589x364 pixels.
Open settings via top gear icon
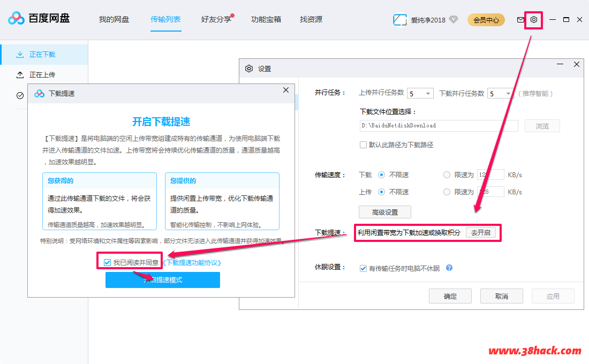(534, 20)
